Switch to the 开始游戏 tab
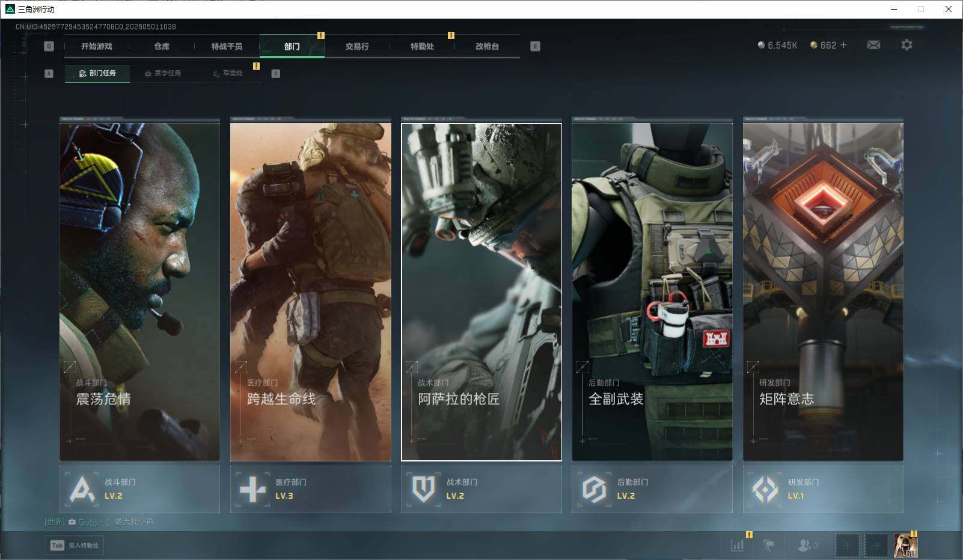Screen dimensions: 963x560 (97, 46)
